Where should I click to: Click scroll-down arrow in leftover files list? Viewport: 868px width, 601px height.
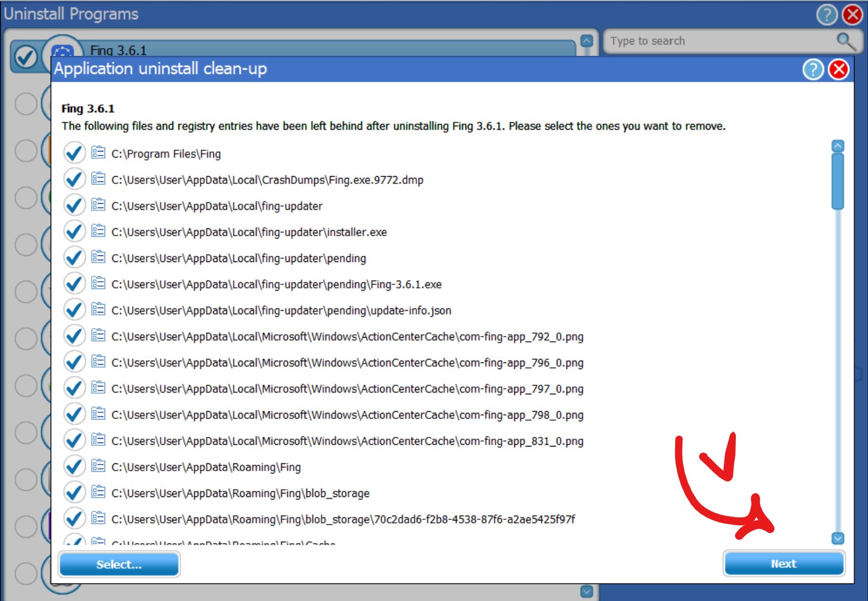(838, 538)
